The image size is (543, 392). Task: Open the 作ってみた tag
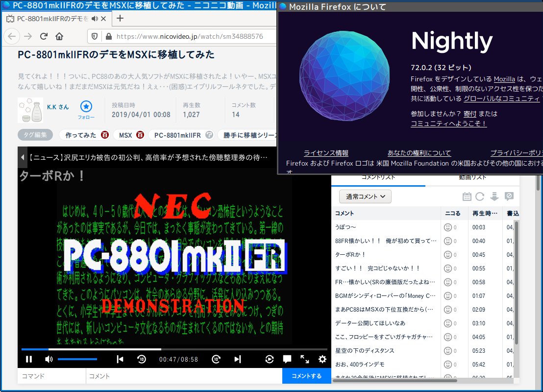81,135
